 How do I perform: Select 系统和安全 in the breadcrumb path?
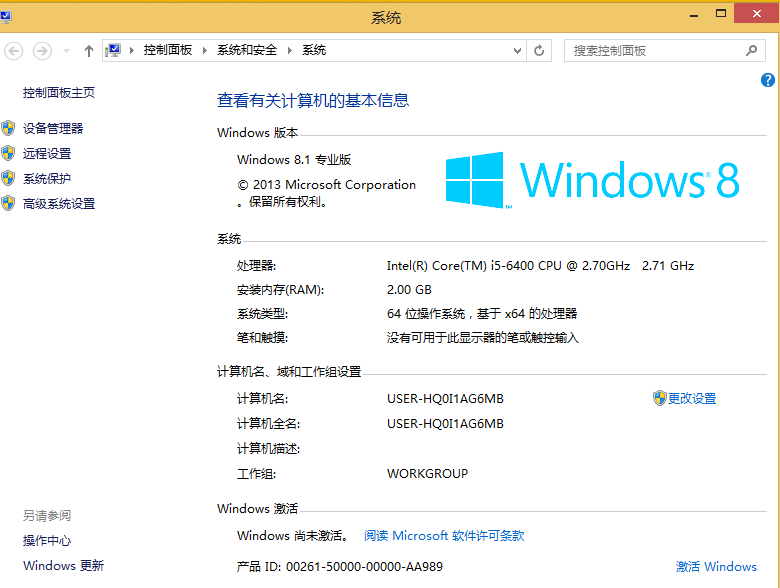[x=247, y=50]
